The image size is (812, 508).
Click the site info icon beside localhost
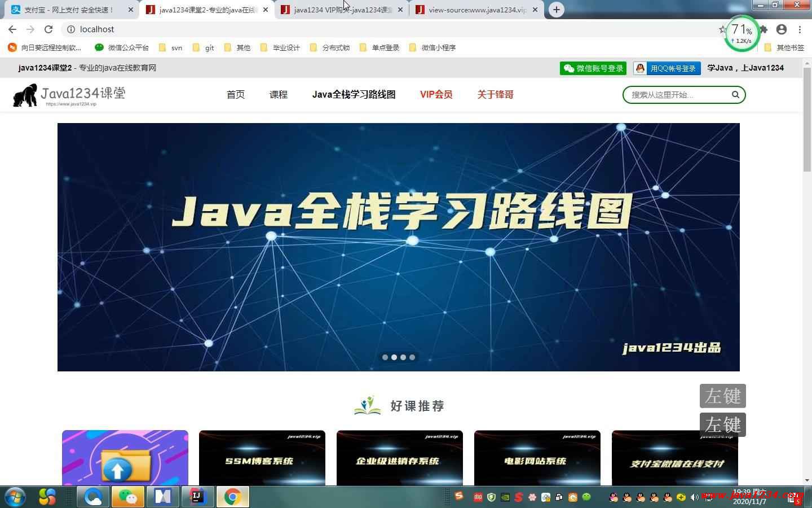coord(70,29)
